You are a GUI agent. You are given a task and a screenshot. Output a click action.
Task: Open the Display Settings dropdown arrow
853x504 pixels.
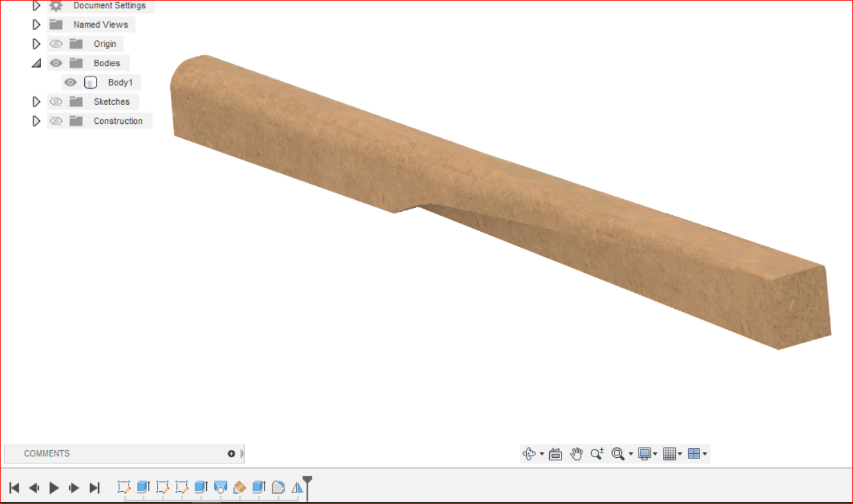pos(655,453)
